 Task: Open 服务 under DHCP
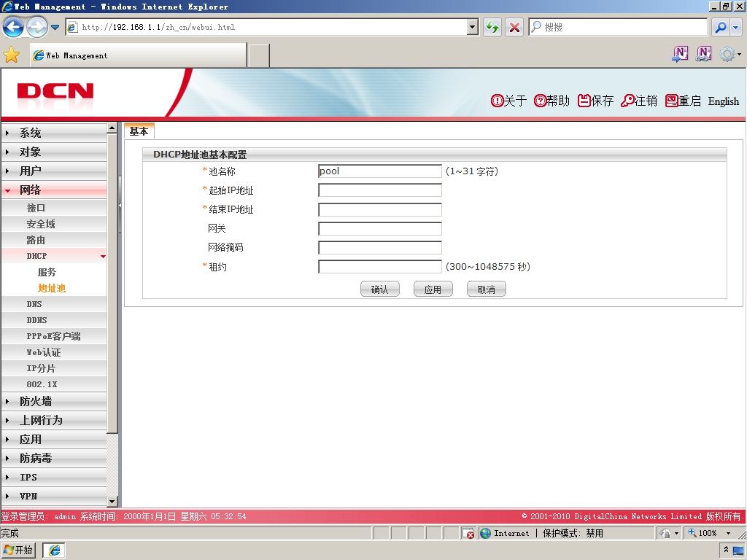point(47,272)
